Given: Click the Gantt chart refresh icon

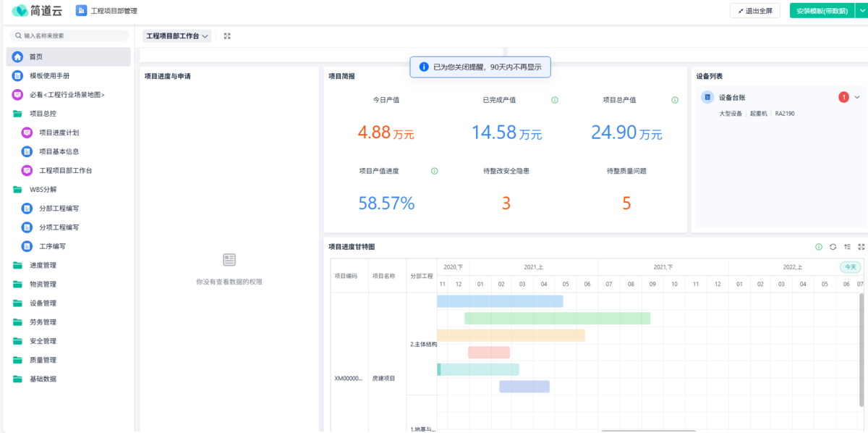Looking at the screenshot, I should (833, 247).
